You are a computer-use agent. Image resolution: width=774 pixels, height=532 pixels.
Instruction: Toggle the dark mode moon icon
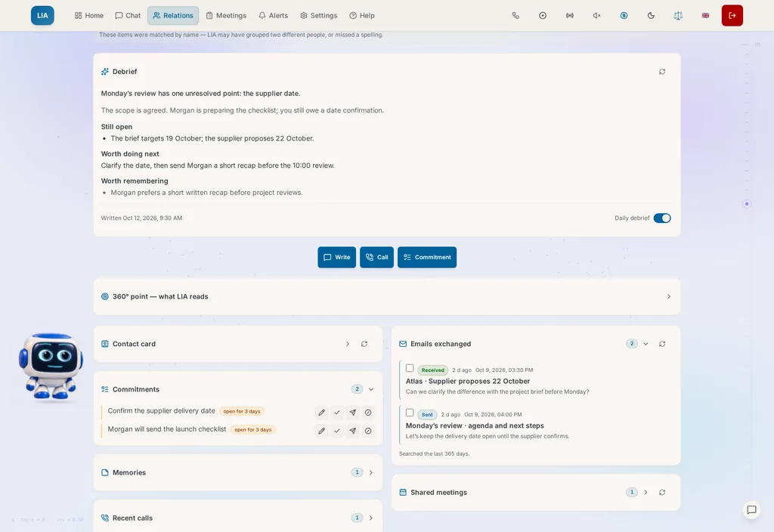pyautogui.click(x=651, y=15)
